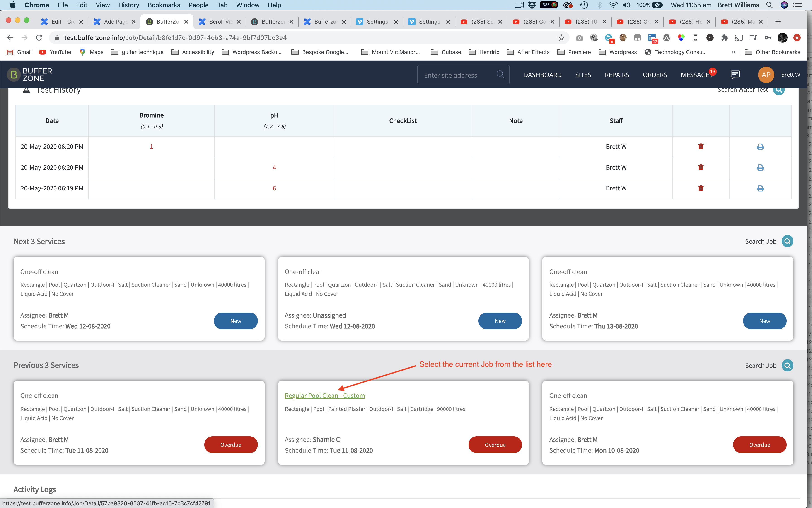812x508 pixels.
Task: Open the guitar technique bookmarks folder
Action: 137,52
